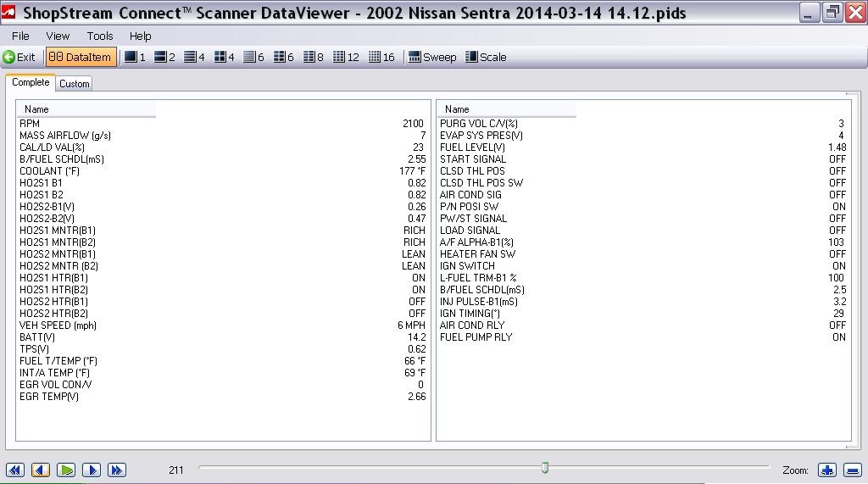868x484 pixels.
Task: Click the green play button
Action: [x=66, y=470]
